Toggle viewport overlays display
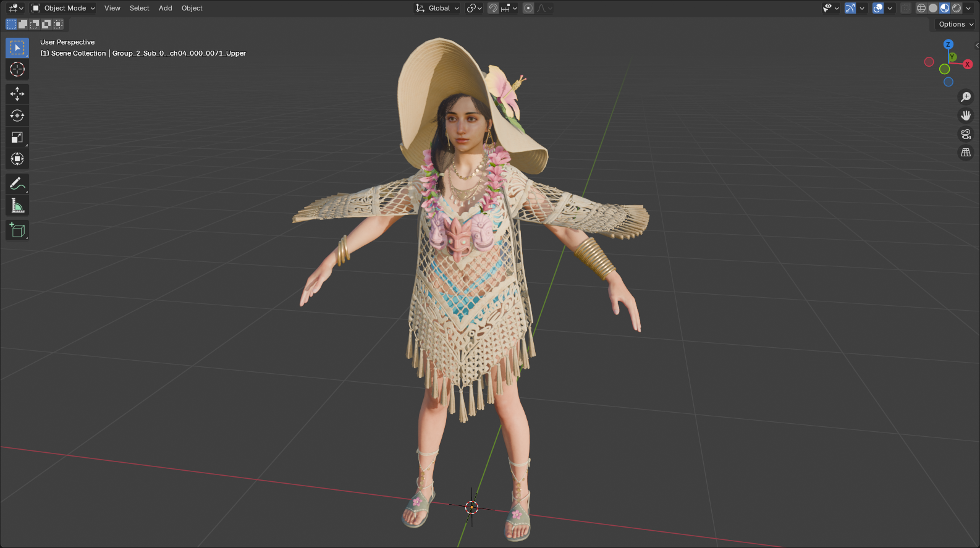Image resolution: width=980 pixels, height=548 pixels. pyautogui.click(x=878, y=8)
